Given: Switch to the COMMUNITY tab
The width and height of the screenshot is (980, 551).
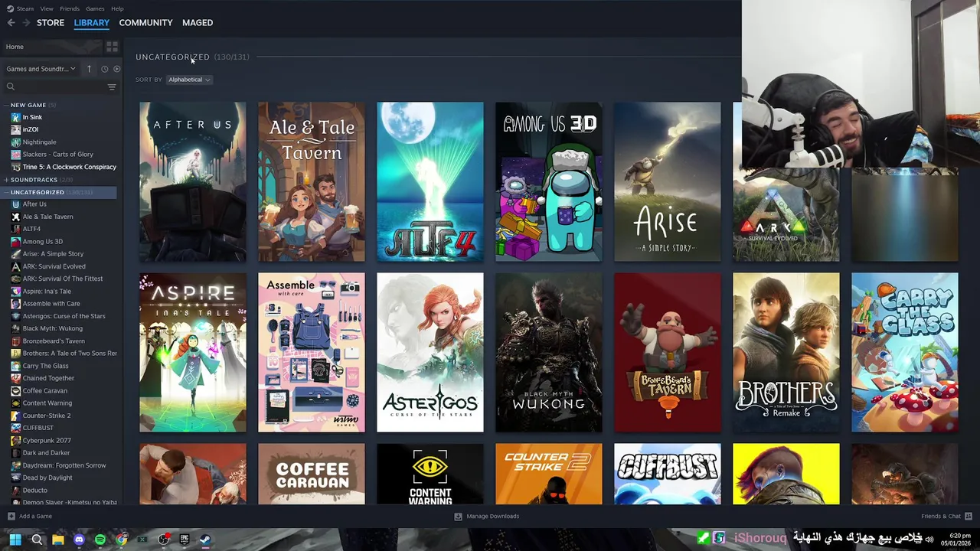Looking at the screenshot, I should click(x=145, y=23).
